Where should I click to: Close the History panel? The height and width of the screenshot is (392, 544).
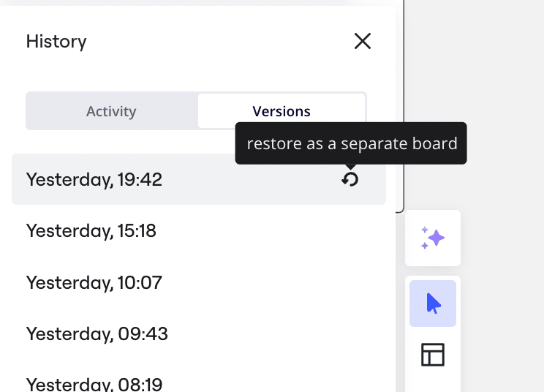point(363,42)
